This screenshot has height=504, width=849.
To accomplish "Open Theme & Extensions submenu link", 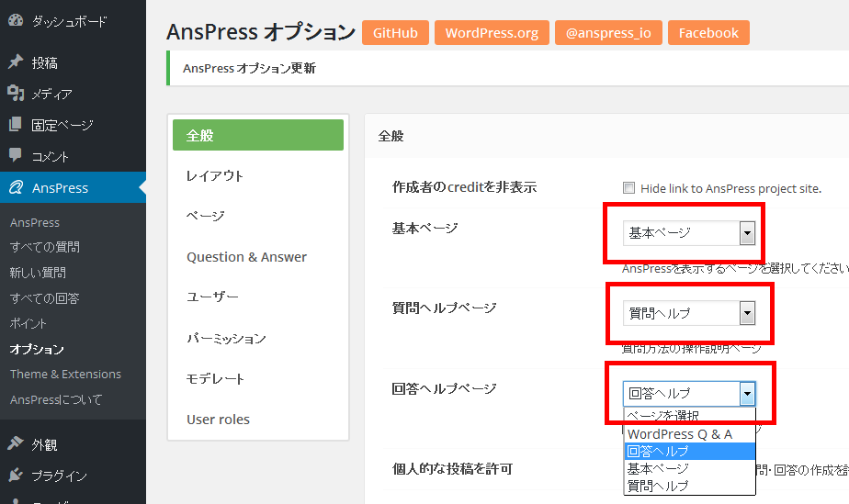I will [x=65, y=374].
